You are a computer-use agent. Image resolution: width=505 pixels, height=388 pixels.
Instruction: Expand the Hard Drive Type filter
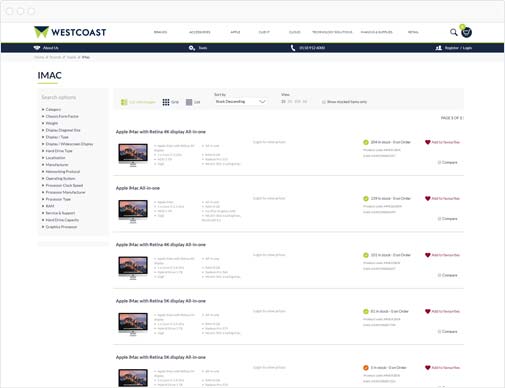(58, 151)
